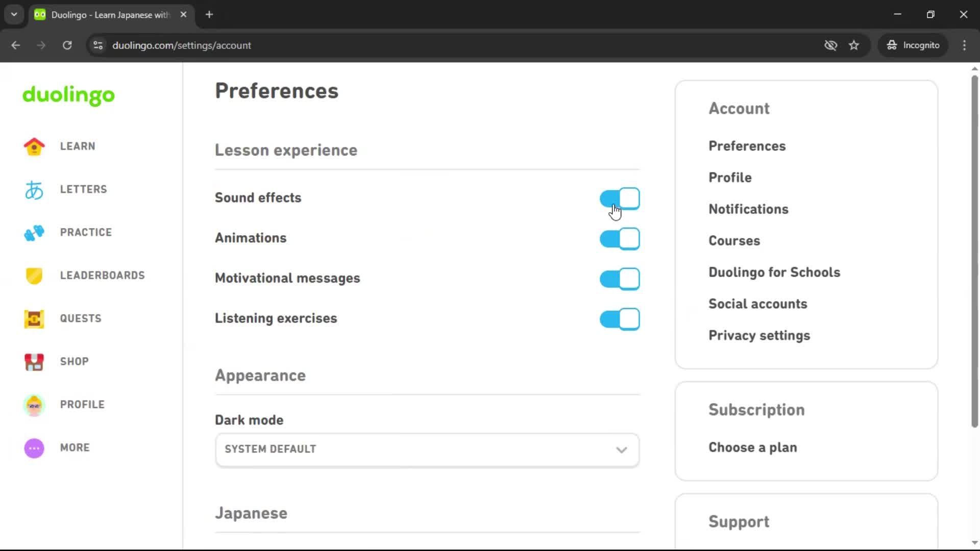The image size is (980, 551).
Task: Click the Choose a plan link
Action: point(752,447)
